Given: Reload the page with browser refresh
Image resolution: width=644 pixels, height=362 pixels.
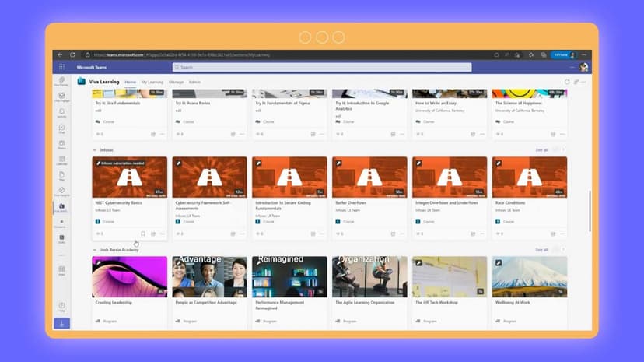Looking at the screenshot, I should click(x=72, y=54).
